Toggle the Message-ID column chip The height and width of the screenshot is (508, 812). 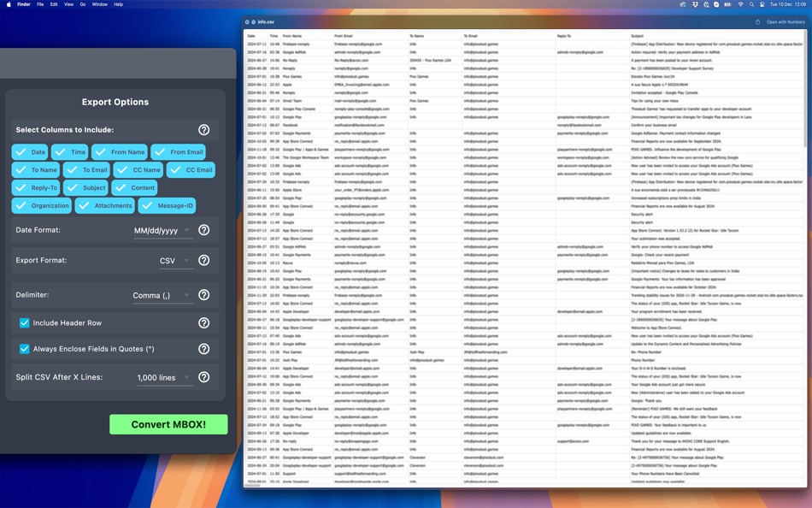[167, 206]
